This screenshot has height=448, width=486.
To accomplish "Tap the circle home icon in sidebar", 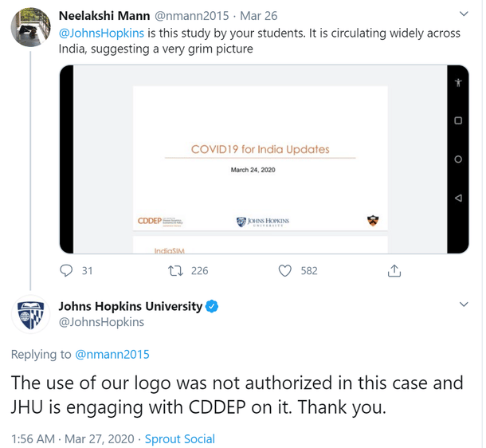I will [457, 159].
